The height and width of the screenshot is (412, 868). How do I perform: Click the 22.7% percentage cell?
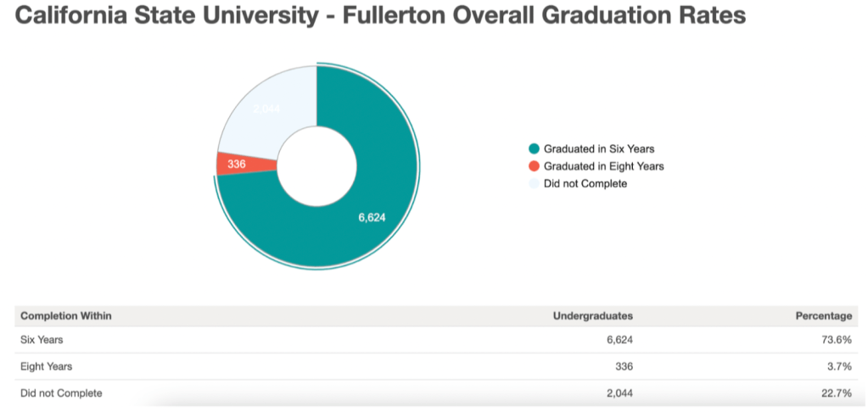click(835, 393)
